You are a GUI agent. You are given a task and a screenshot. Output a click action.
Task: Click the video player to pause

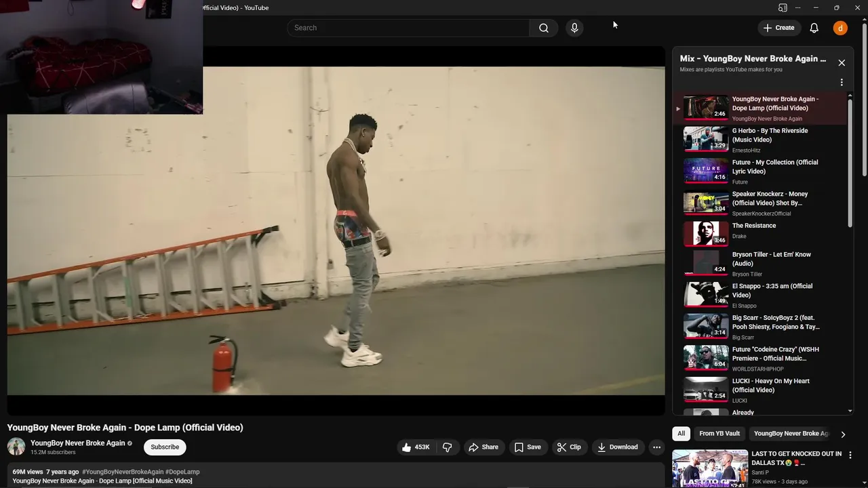click(336, 230)
